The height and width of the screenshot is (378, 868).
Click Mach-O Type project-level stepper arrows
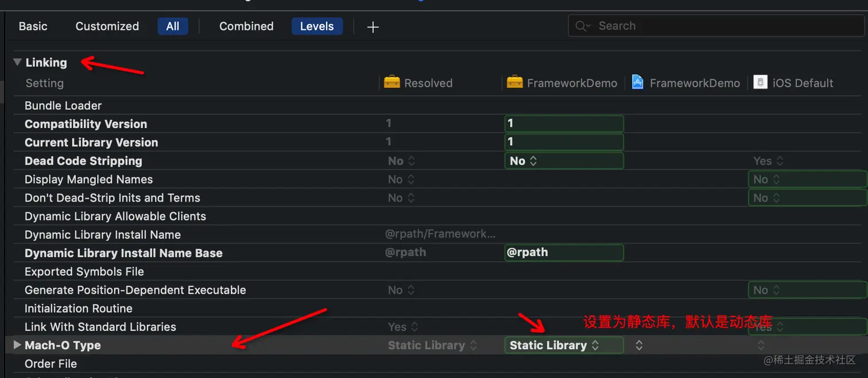[x=638, y=345]
